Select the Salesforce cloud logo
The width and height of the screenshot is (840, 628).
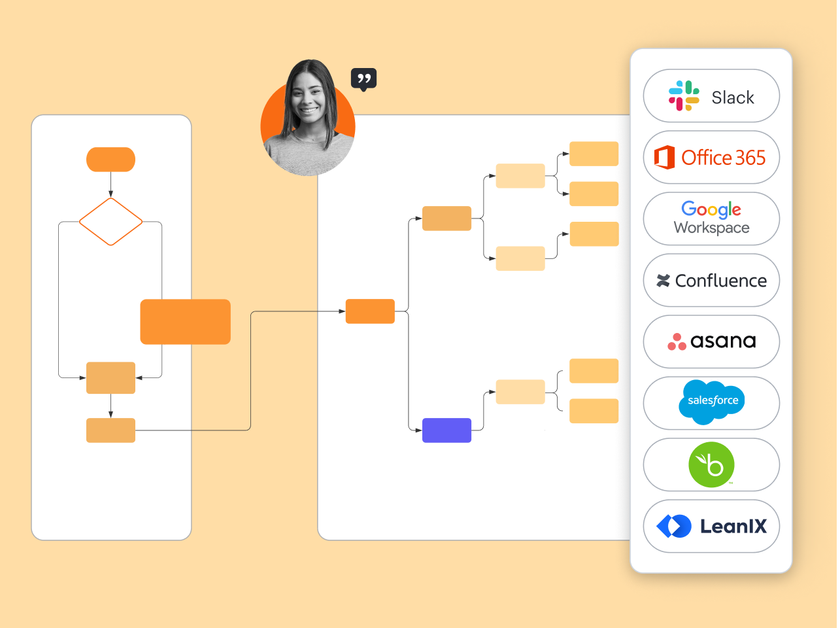coord(712,402)
